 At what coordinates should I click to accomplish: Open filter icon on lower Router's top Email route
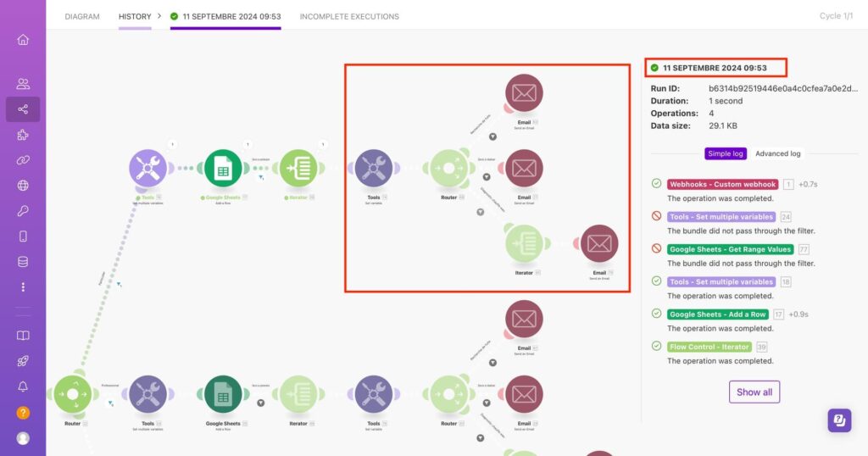[492, 363]
